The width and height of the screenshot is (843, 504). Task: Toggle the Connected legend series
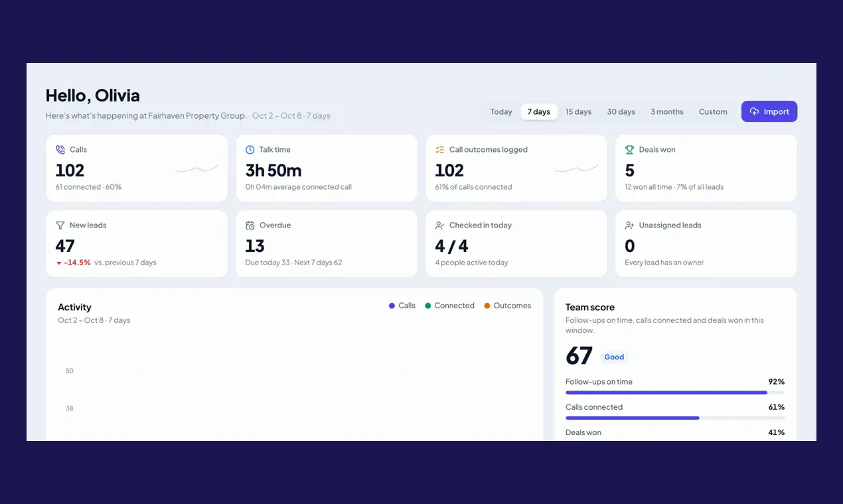tap(450, 306)
